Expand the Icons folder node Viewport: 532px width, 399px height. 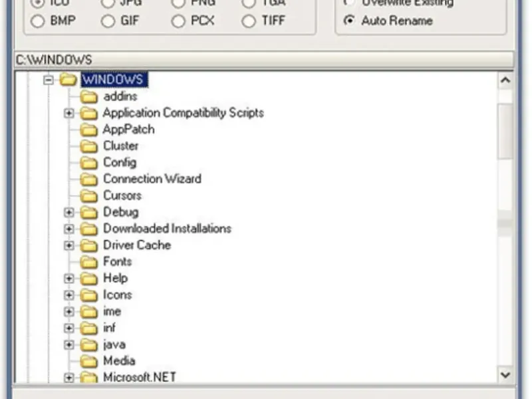[x=69, y=295]
